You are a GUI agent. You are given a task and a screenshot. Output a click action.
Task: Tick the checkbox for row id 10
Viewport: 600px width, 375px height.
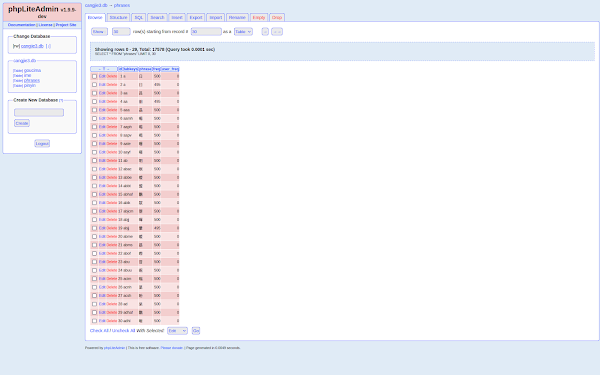click(95, 152)
